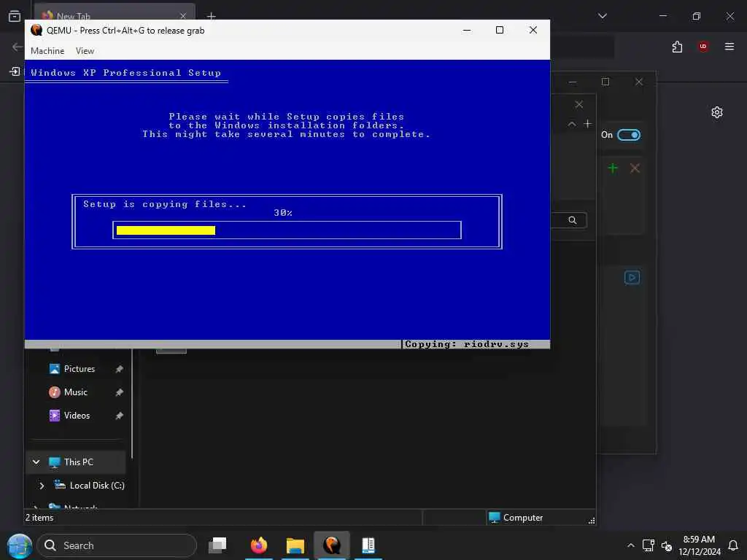The height and width of the screenshot is (560, 747).
Task: Go back in the browser
Action: coord(18,47)
